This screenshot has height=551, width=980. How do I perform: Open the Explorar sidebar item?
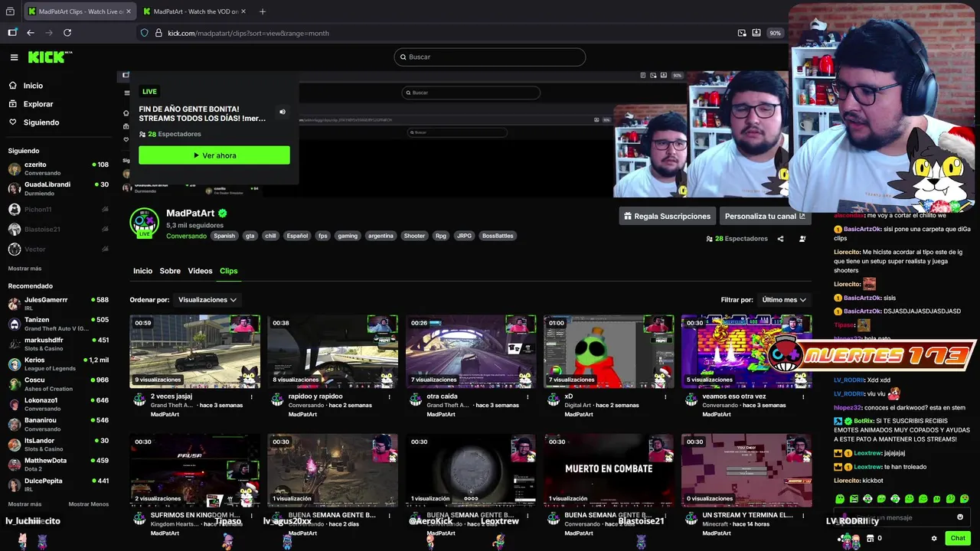[x=38, y=104]
